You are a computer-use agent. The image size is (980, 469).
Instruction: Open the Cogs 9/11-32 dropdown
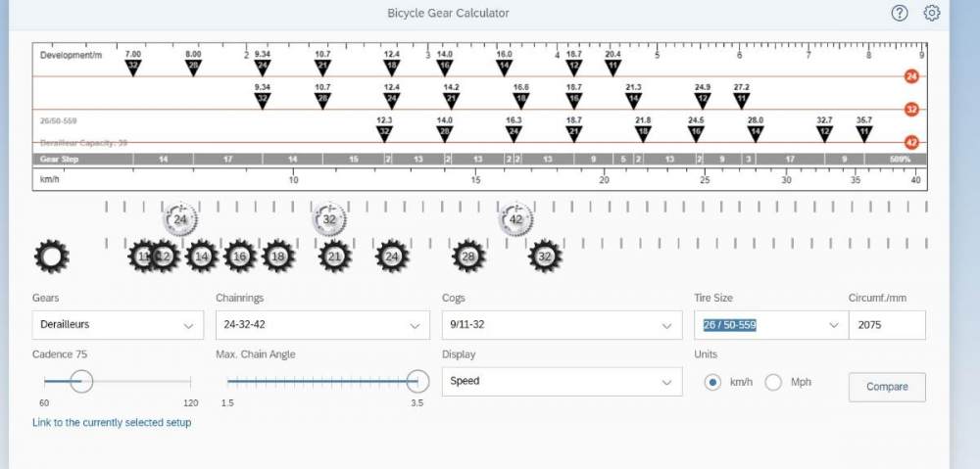(x=561, y=325)
